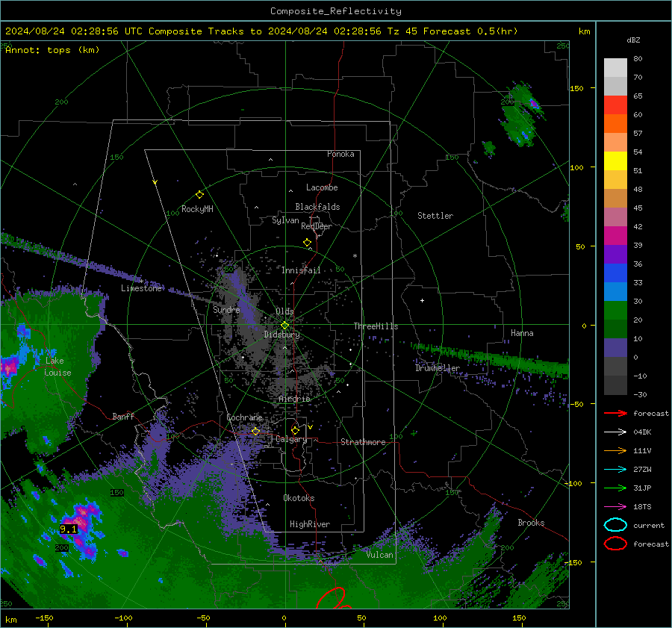Click the orange 111V arrow in legend

[x=615, y=450]
